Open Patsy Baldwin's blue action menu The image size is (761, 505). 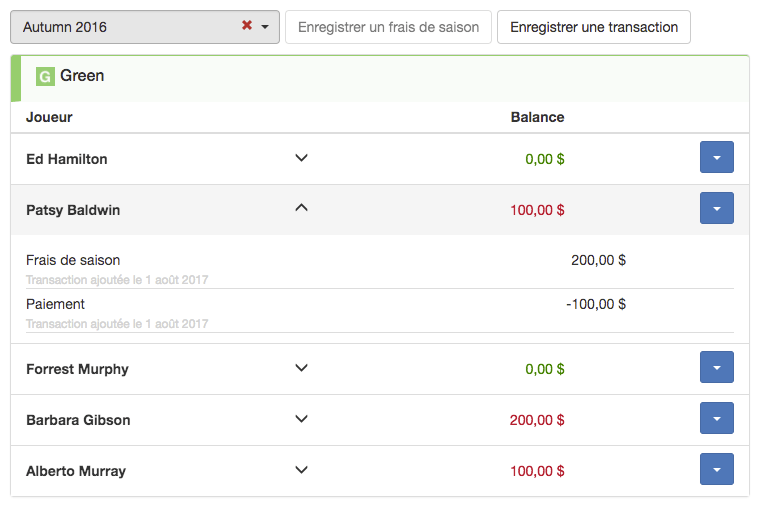point(716,208)
